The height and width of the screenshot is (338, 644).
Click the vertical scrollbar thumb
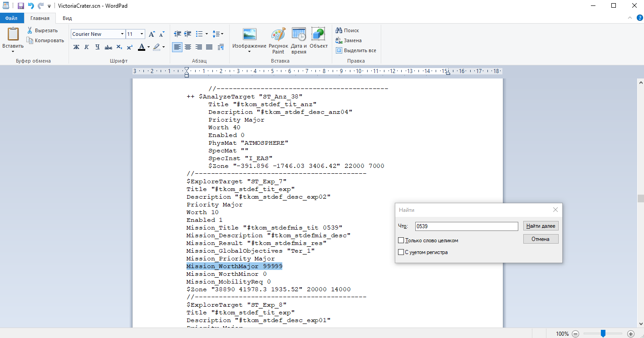pyautogui.click(x=640, y=198)
